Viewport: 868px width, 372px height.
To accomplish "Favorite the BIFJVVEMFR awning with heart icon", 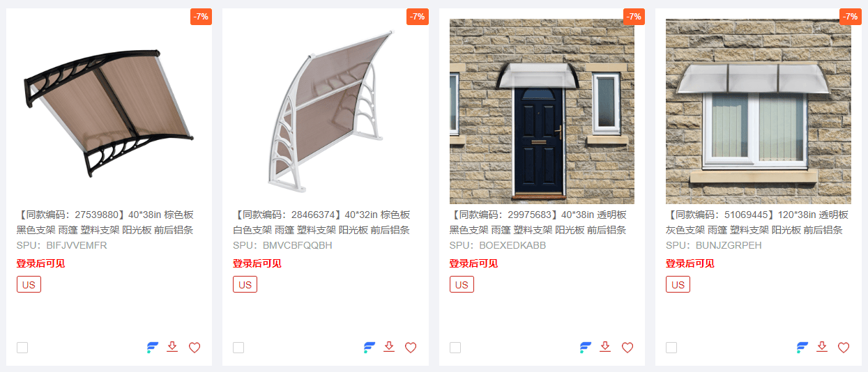I will click(195, 348).
